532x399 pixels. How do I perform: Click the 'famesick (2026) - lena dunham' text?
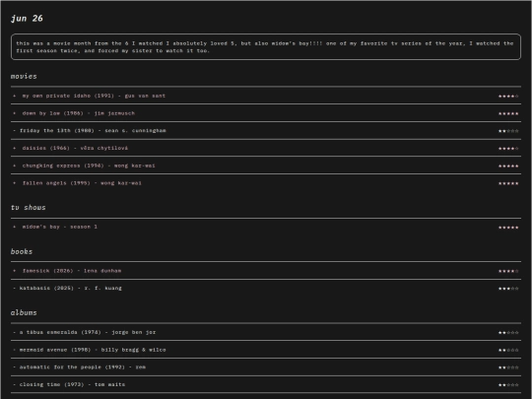[x=72, y=271]
